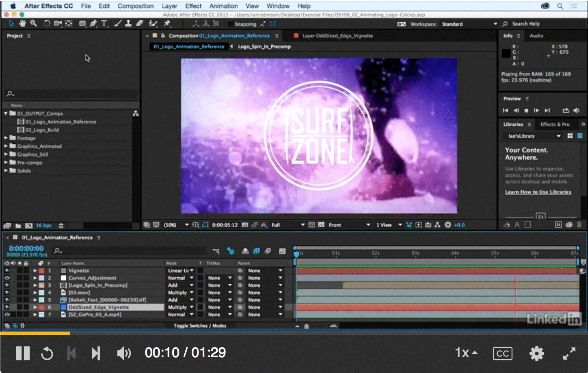The image size is (588, 373).
Task: Select the Horizontal Type tool
Action: (104, 24)
